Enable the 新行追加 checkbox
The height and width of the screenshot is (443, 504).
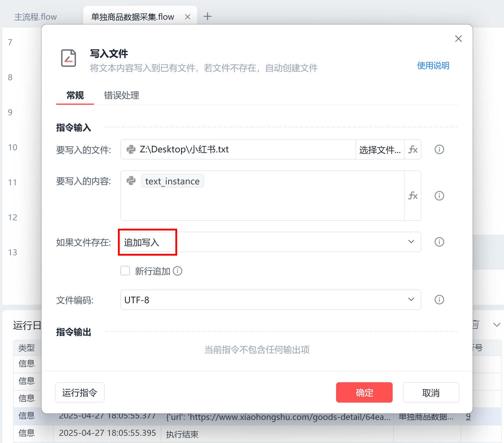coord(125,271)
